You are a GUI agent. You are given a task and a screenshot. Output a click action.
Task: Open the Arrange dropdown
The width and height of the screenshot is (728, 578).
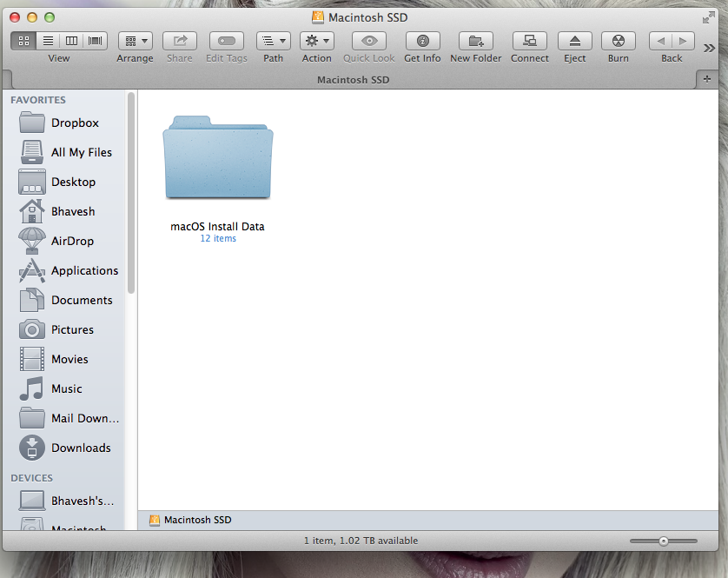136,41
